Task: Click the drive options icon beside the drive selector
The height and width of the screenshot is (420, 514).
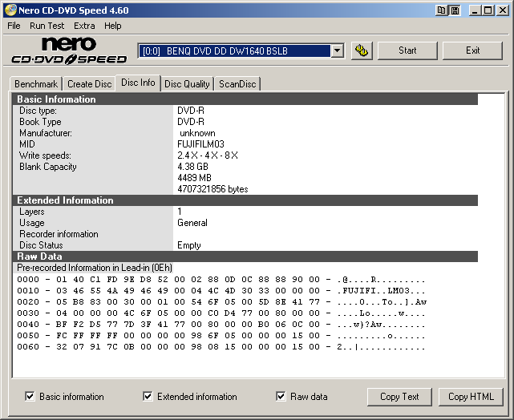Action: [x=362, y=50]
